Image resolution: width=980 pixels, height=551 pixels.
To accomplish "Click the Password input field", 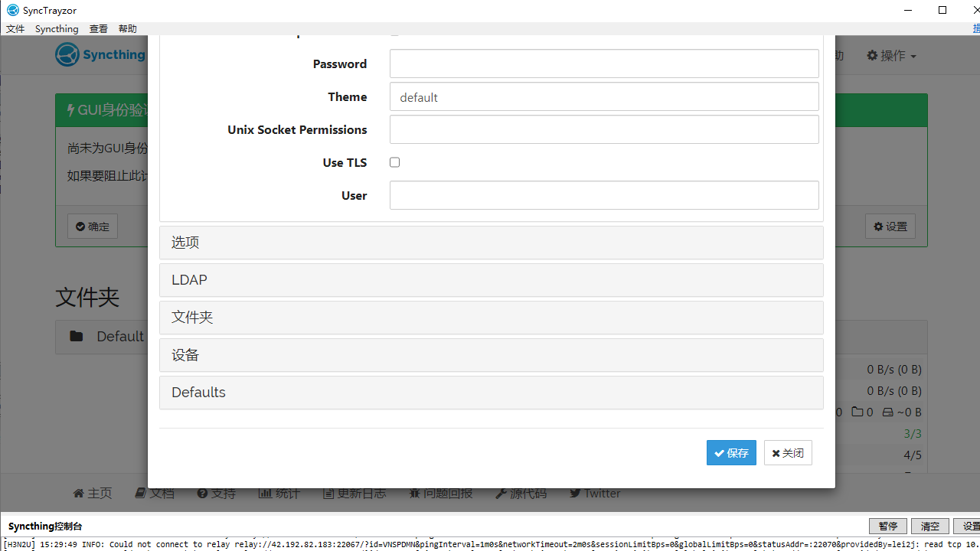I will click(604, 64).
